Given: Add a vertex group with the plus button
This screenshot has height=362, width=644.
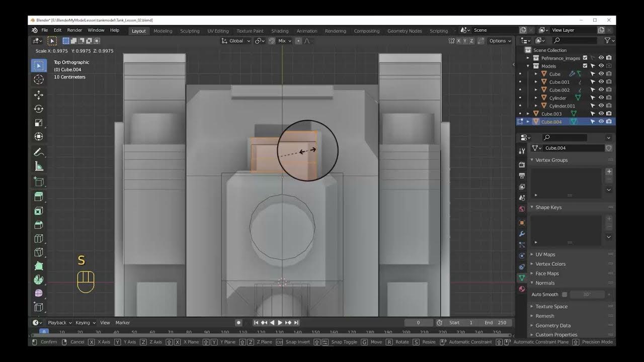Looking at the screenshot, I should [609, 171].
